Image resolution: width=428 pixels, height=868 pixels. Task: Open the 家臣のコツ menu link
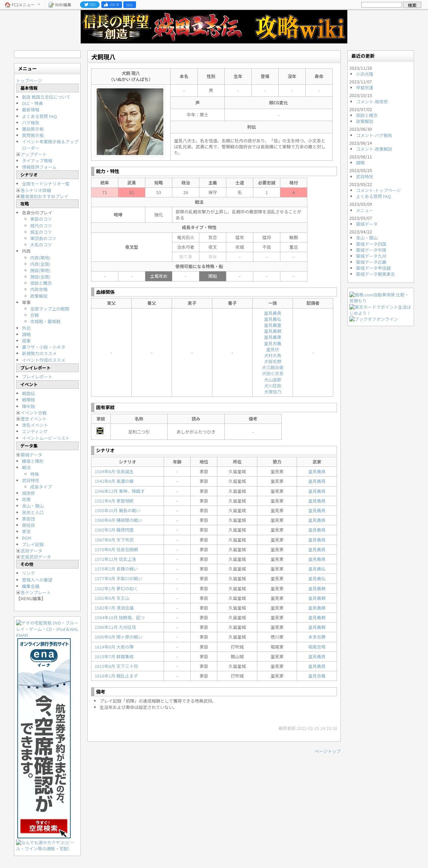click(x=41, y=219)
